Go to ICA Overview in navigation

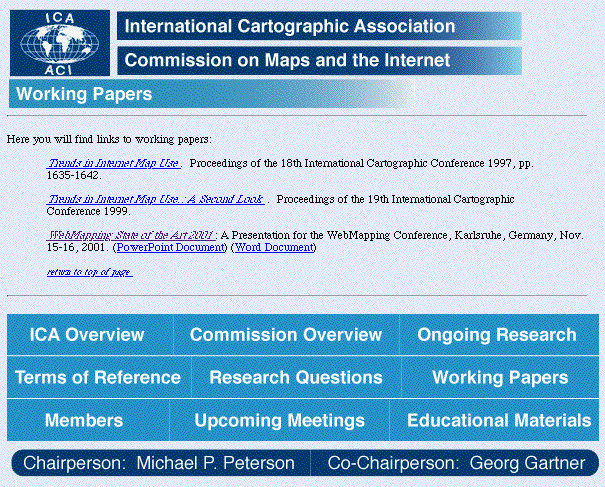pos(87,335)
